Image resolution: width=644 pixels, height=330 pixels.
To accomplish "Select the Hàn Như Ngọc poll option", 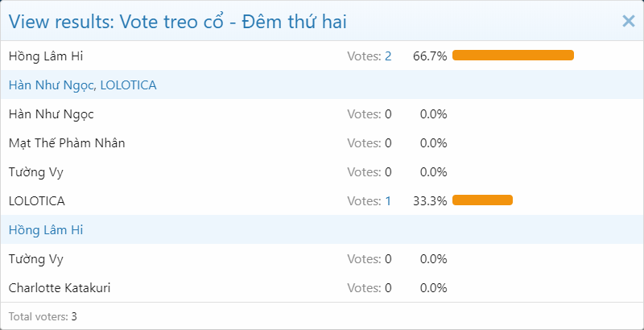I will 52,114.
